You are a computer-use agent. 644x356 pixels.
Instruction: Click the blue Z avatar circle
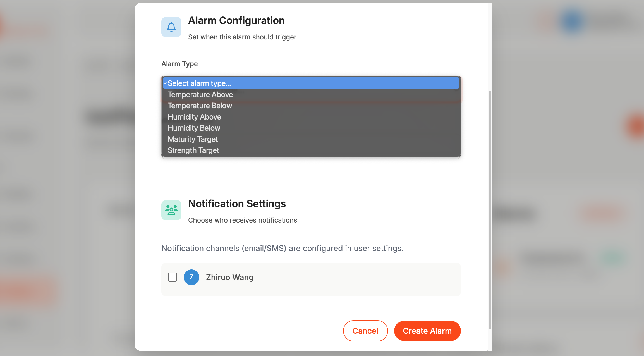click(x=191, y=277)
